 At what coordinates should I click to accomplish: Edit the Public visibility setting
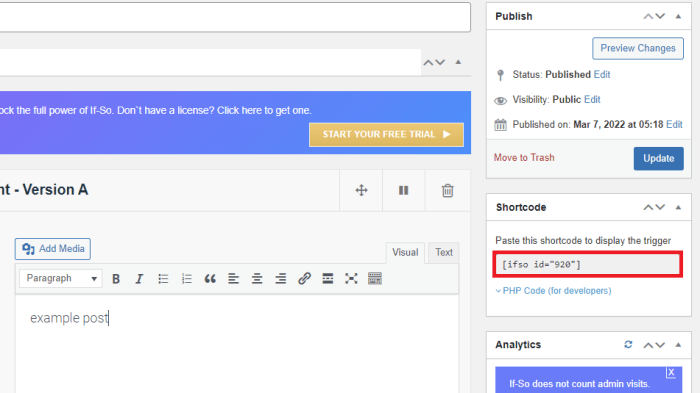592,100
